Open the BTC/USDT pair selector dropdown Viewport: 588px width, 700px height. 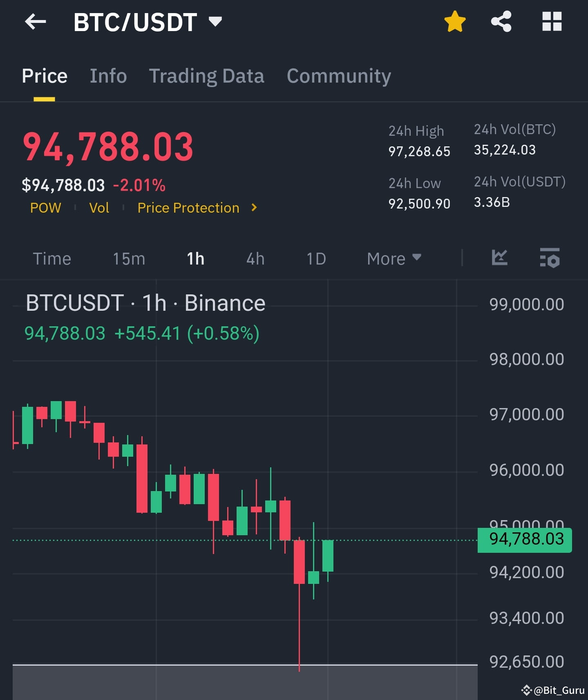pyautogui.click(x=215, y=21)
